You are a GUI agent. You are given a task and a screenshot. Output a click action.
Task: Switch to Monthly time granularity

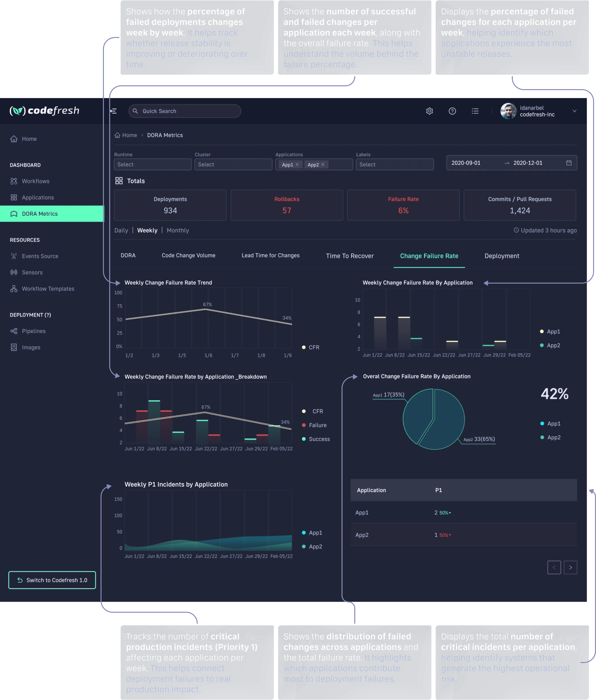pos(178,230)
